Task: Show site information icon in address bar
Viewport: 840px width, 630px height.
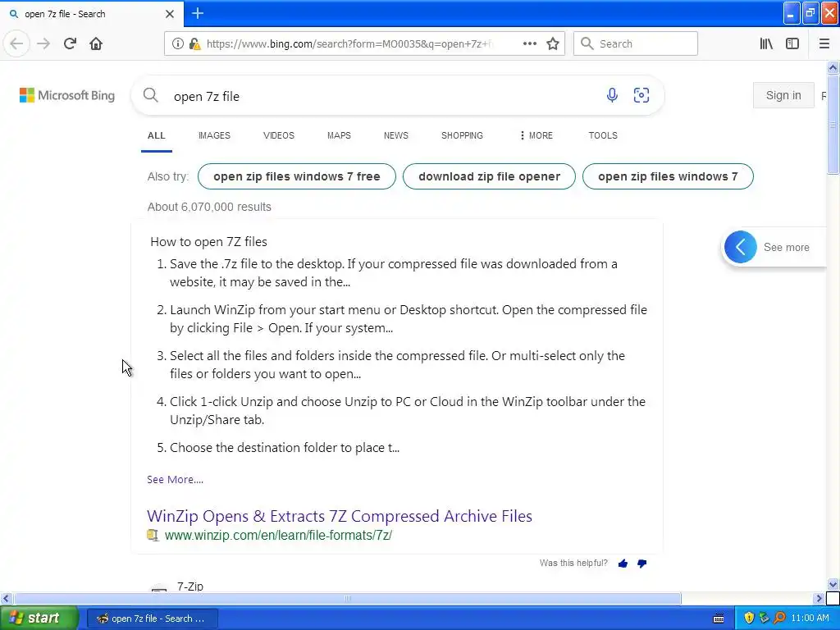Action: tap(178, 43)
